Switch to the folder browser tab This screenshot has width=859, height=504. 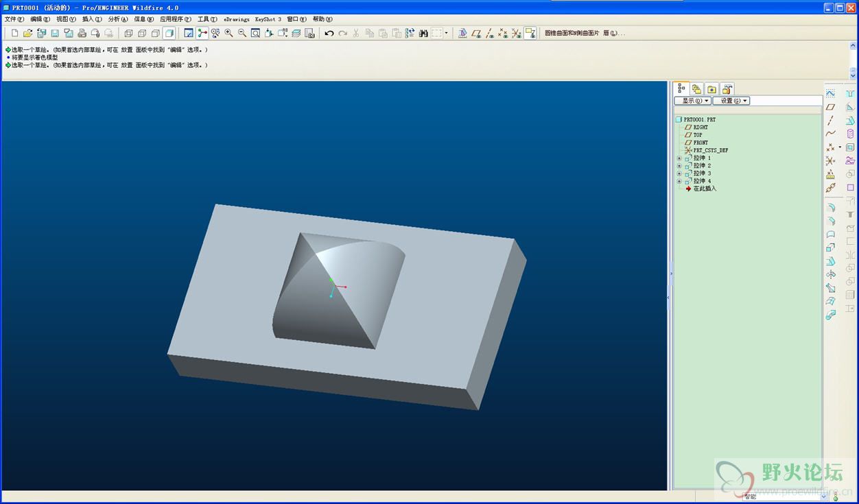(x=712, y=89)
